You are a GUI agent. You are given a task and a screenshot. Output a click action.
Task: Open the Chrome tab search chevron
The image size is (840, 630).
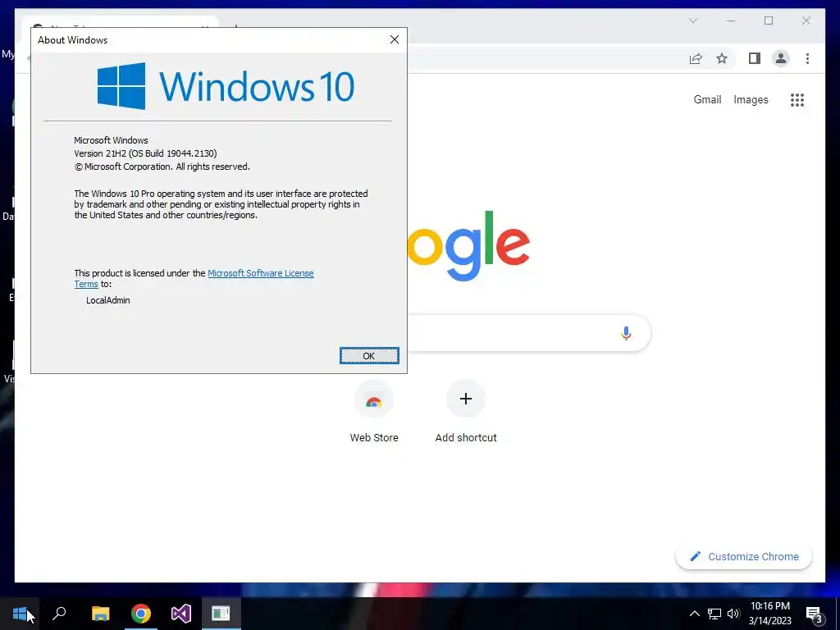(693, 21)
